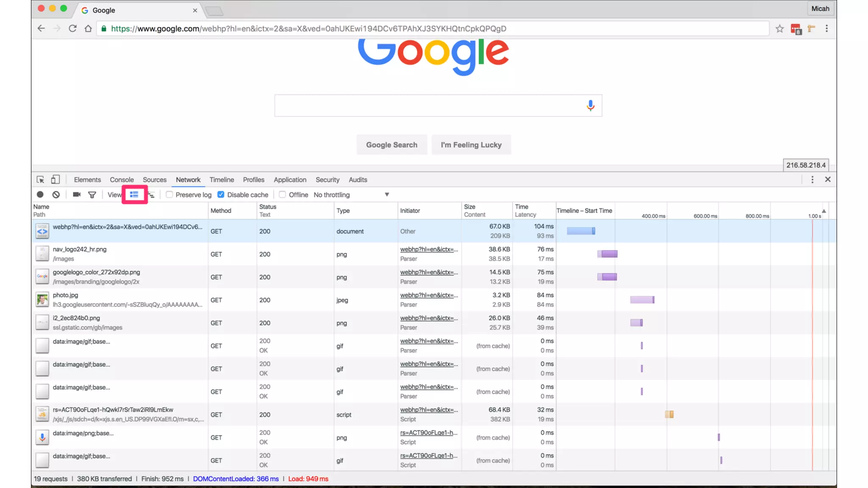Click the record network log button
Image resolution: width=868 pixels, height=488 pixels.
point(40,194)
